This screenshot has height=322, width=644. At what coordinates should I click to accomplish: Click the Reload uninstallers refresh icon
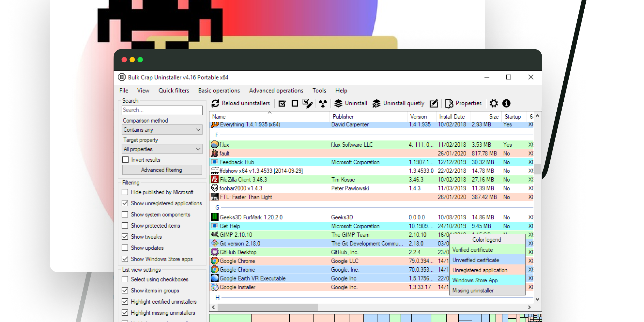click(215, 103)
